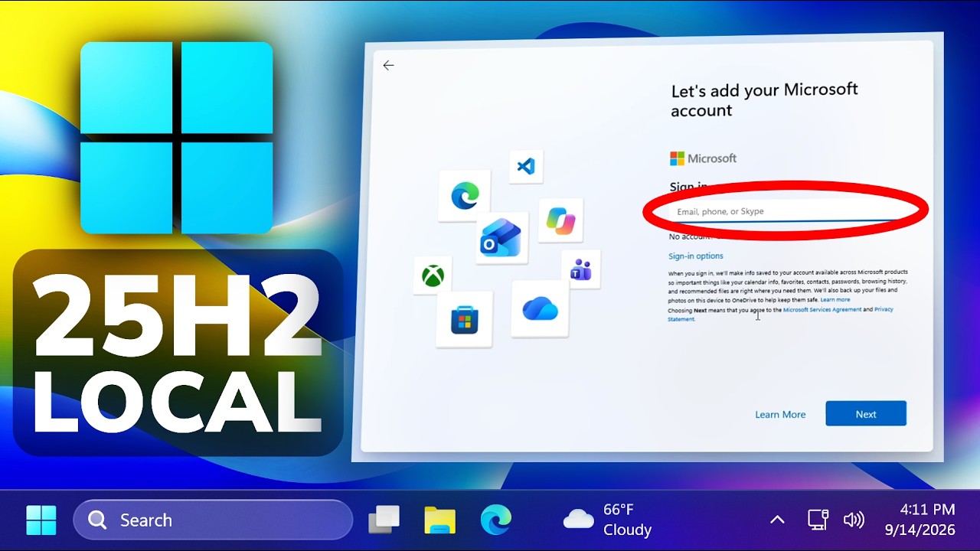
Task: Open the Start menu
Action: (x=41, y=520)
